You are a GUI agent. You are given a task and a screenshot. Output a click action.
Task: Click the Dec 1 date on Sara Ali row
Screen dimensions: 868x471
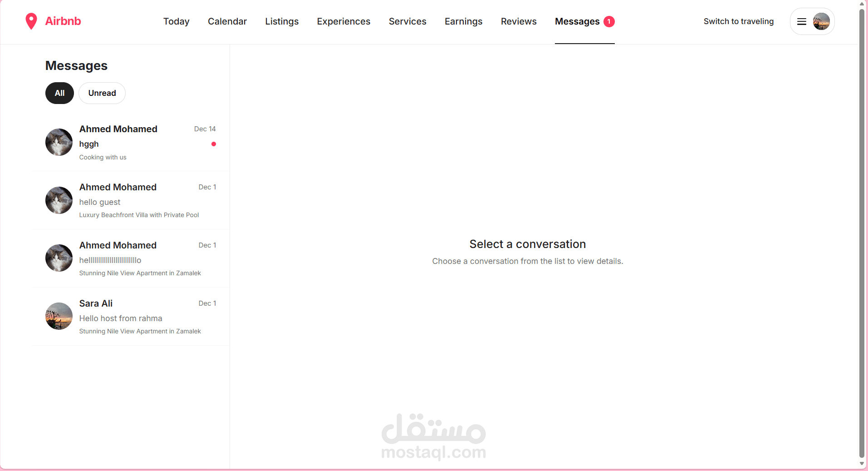(207, 303)
